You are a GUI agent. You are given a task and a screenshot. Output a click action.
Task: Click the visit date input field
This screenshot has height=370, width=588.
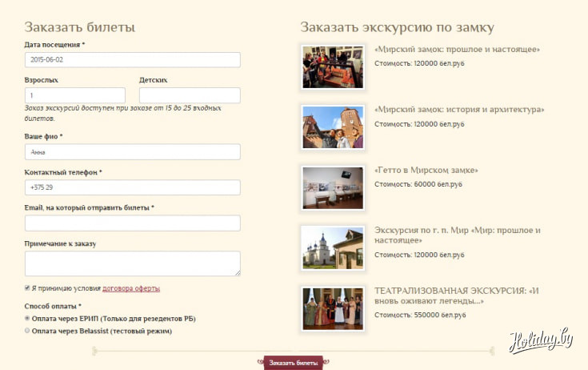pyautogui.click(x=132, y=60)
